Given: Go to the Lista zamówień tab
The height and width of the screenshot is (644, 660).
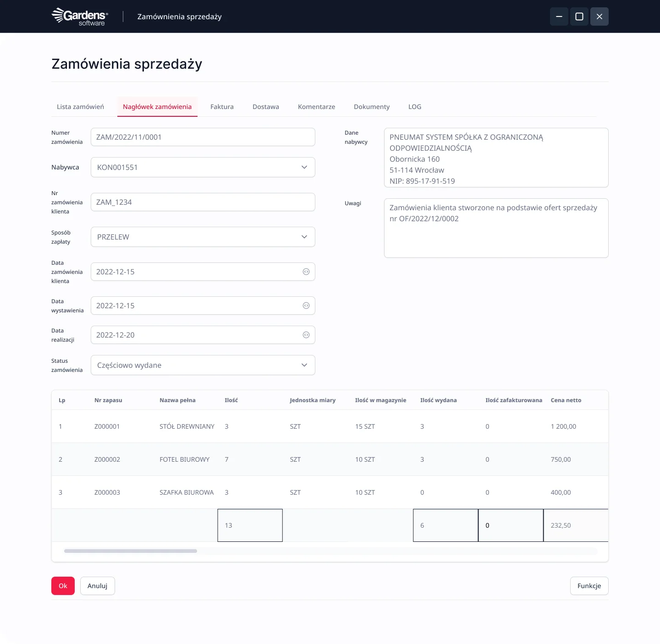Looking at the screenshot, I should pos(80,107).
